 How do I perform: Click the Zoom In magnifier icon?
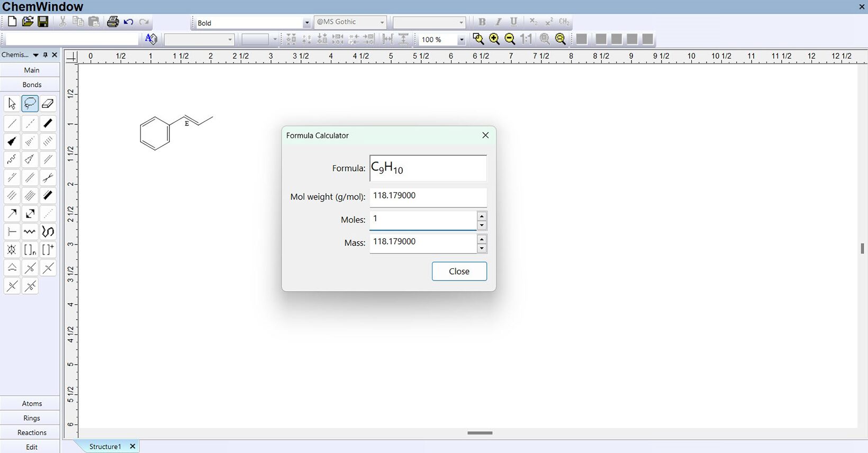(494, 39)
